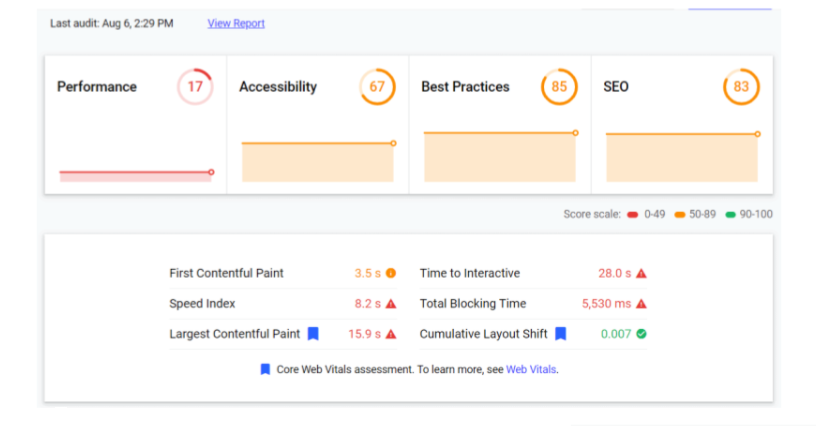Click the Performance score gauge showing 17

coord(195,87)
